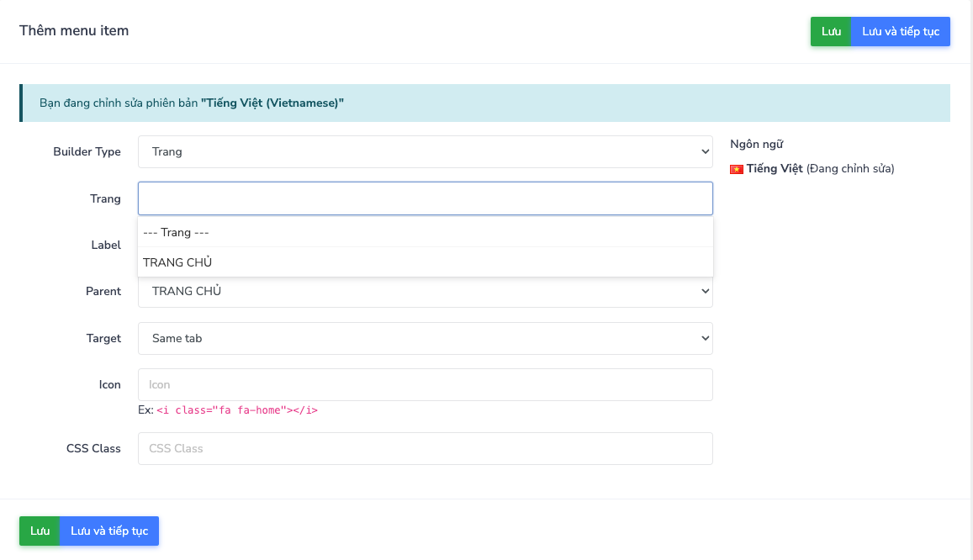Expand the Parent dropdown
This screenshot has width=973, height=560.
click(425, 292)
